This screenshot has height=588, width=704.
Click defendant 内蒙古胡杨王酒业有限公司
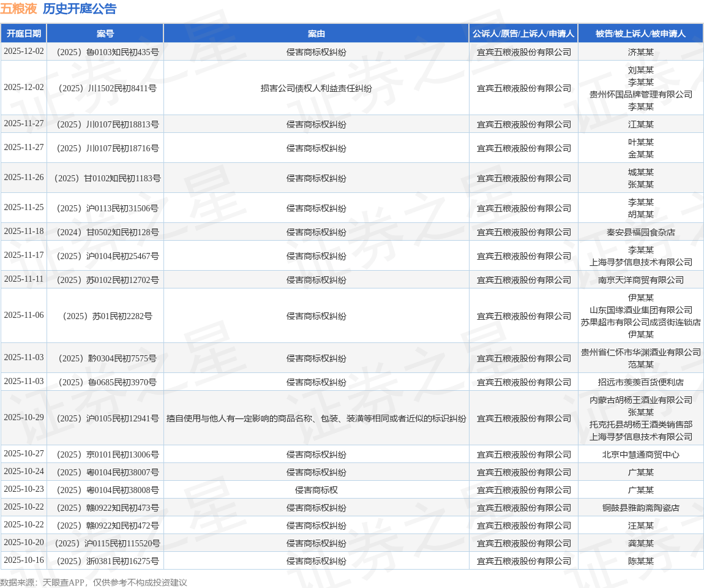coord(641,400)
